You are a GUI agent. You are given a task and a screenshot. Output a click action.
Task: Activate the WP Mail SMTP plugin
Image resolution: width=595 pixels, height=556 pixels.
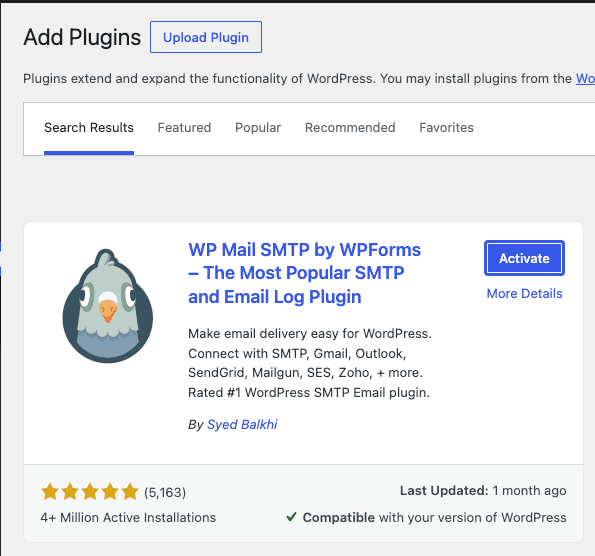point(524,258)
